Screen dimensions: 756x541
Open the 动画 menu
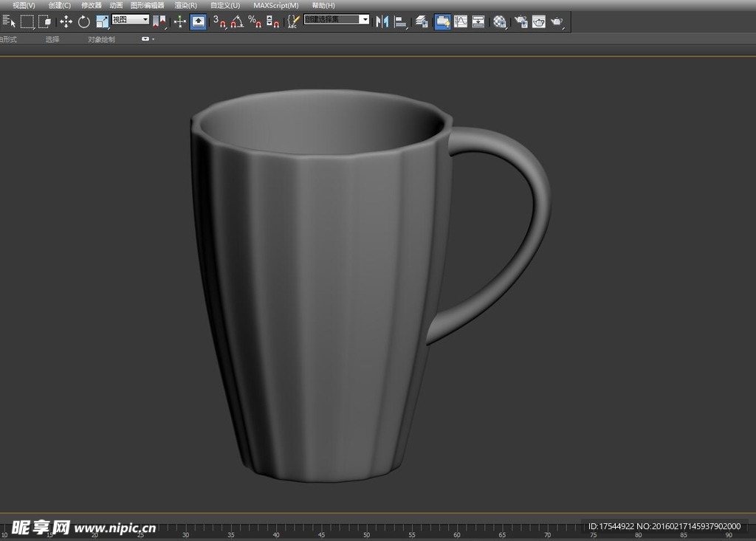click(x=116, y=5)
